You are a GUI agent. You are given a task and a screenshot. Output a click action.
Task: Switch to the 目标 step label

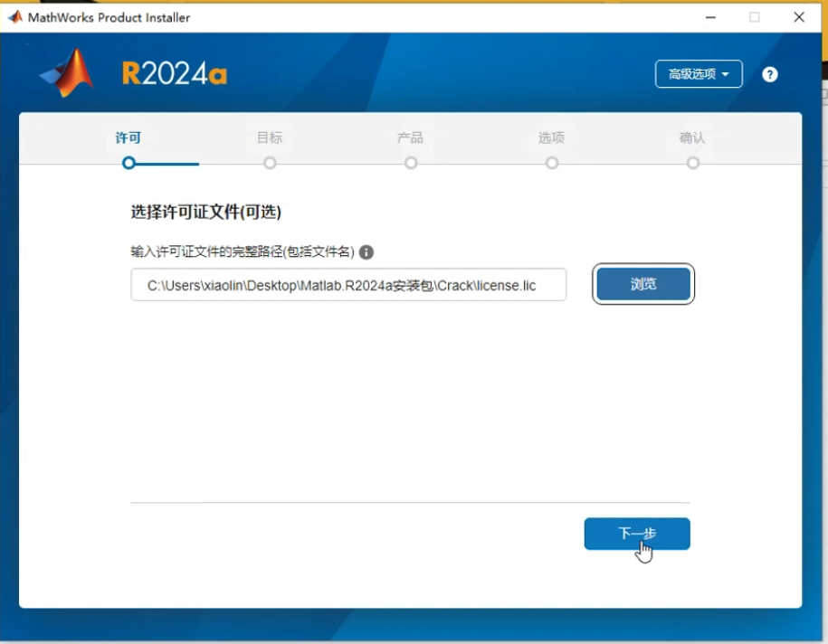pyautogui.click(x=270, y=137)
